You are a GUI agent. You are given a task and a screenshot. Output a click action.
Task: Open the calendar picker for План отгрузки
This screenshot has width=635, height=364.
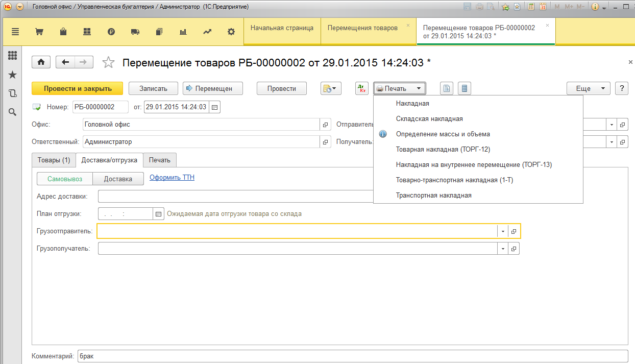[158, 214]
